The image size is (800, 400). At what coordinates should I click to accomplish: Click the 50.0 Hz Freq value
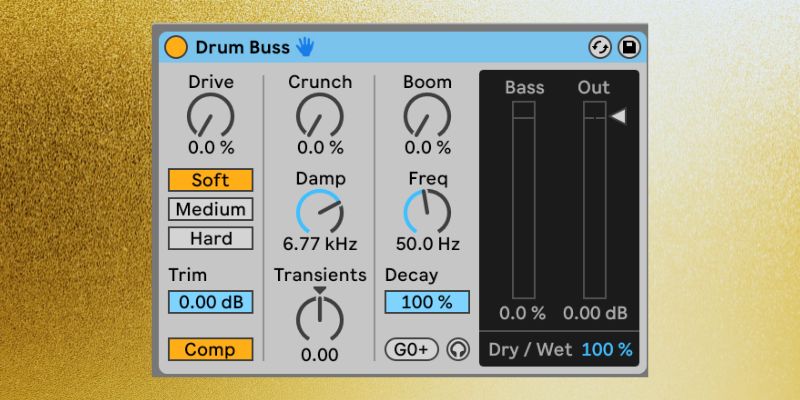(x=428, y=244)
